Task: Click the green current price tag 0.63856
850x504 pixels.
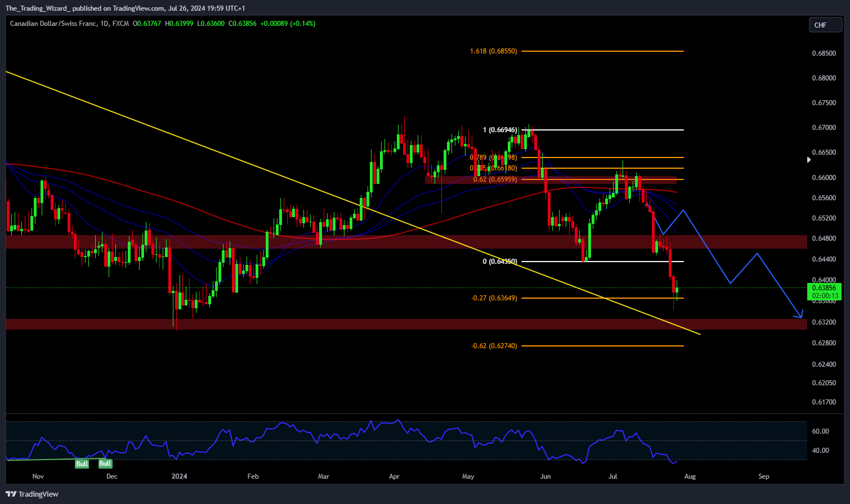Action: pos(824,288)
